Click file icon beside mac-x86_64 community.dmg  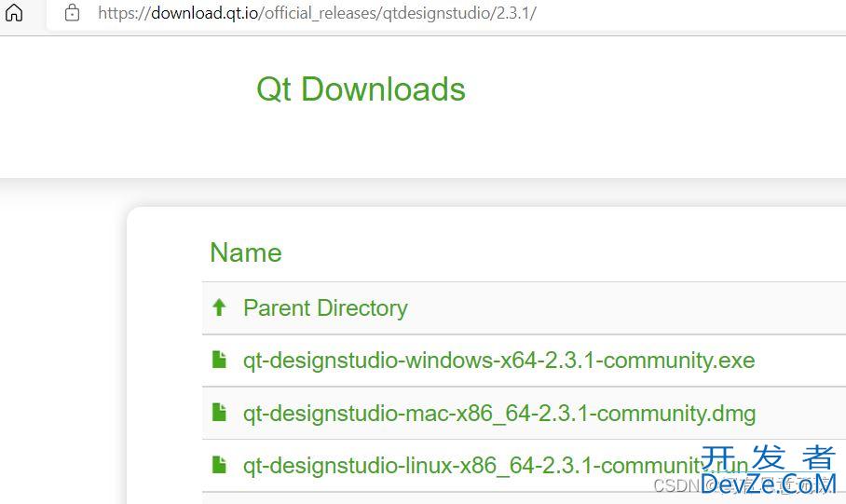click(x=219, y=413)
